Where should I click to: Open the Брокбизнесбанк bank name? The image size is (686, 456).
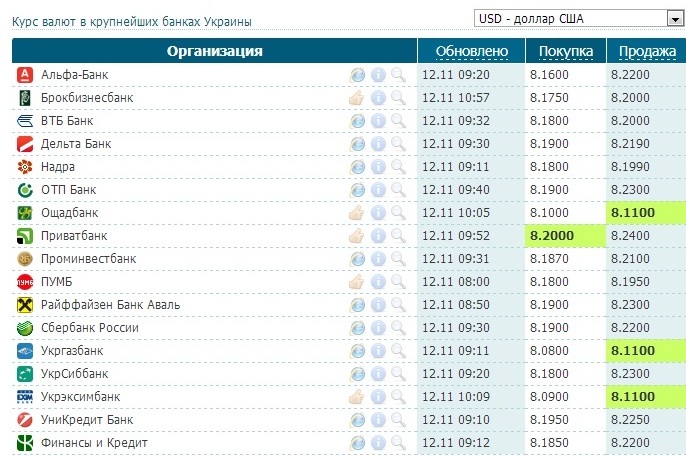pos(87,98)
